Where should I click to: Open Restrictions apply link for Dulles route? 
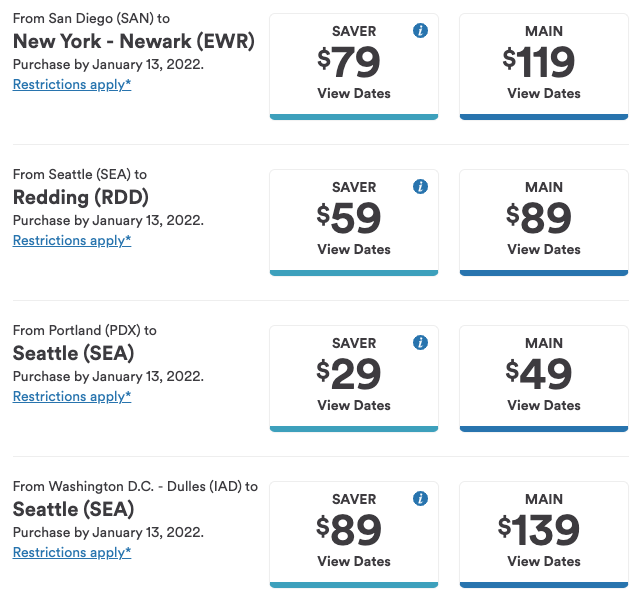(x=72, y=552)
